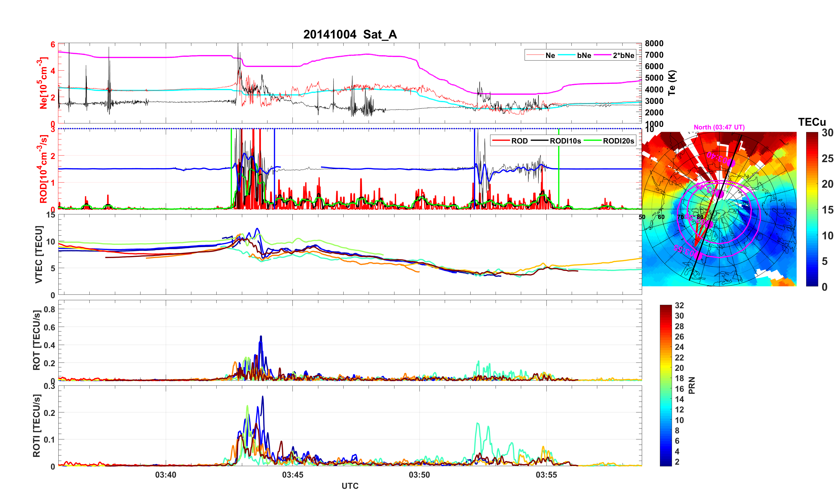Click the 03:45 tick on the UTC axis
Viewport: 834px width, 504px height.
292,474
